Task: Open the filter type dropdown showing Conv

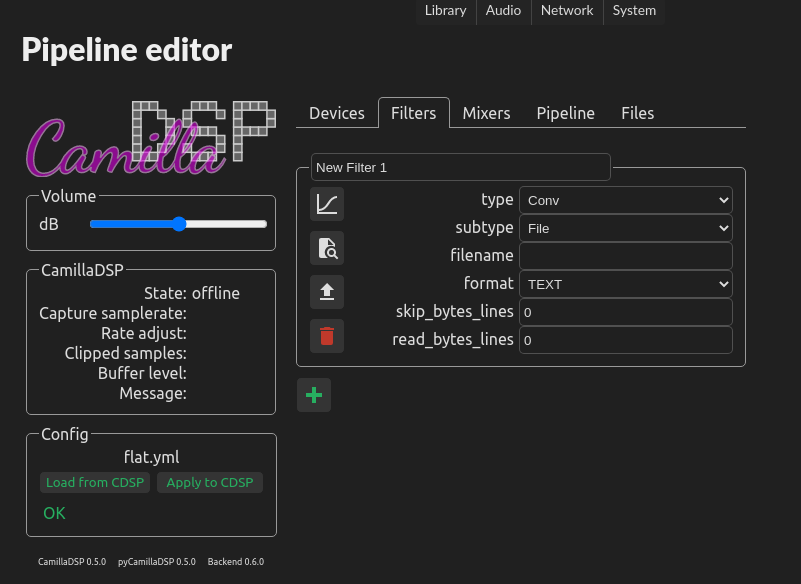Action: 624,200
